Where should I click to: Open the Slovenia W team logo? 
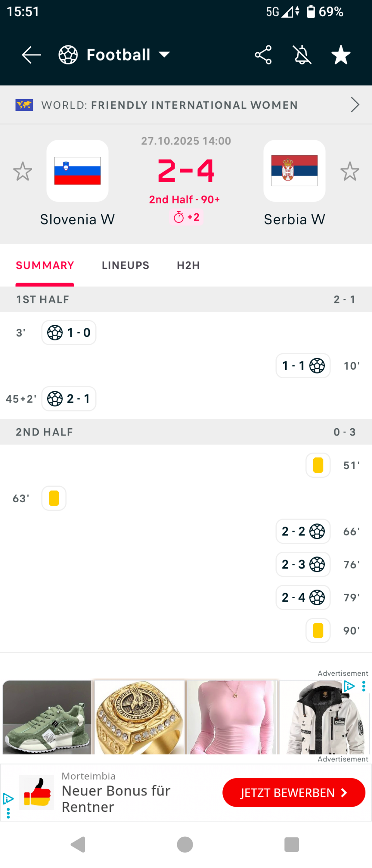coord(77,171)
